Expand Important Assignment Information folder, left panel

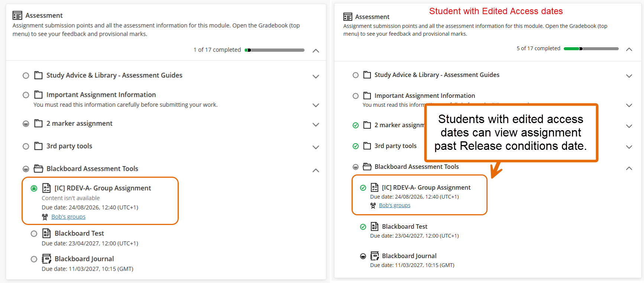click(316, 105)
